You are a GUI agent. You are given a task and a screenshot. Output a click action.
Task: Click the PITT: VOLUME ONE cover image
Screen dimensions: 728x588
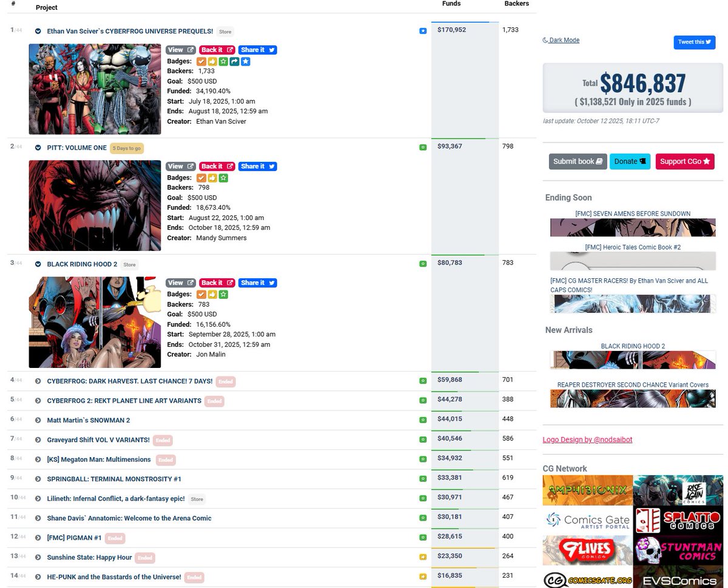point(95,205)
